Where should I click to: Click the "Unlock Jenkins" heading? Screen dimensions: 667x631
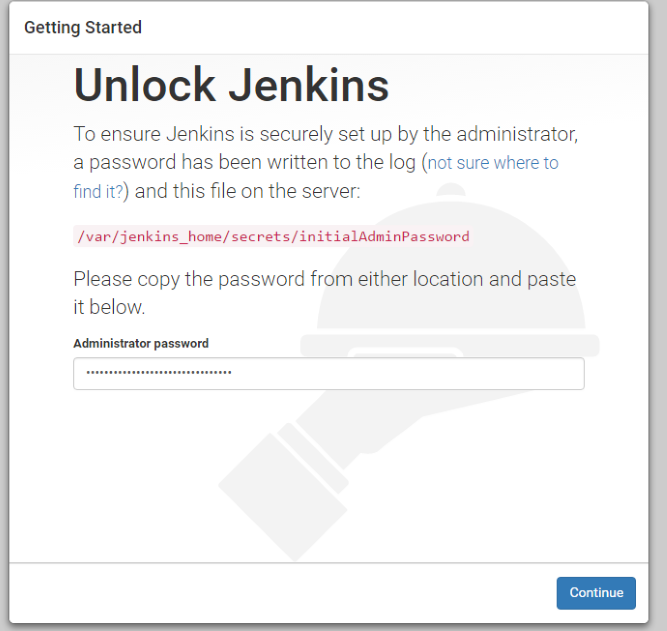click(231, 85)
